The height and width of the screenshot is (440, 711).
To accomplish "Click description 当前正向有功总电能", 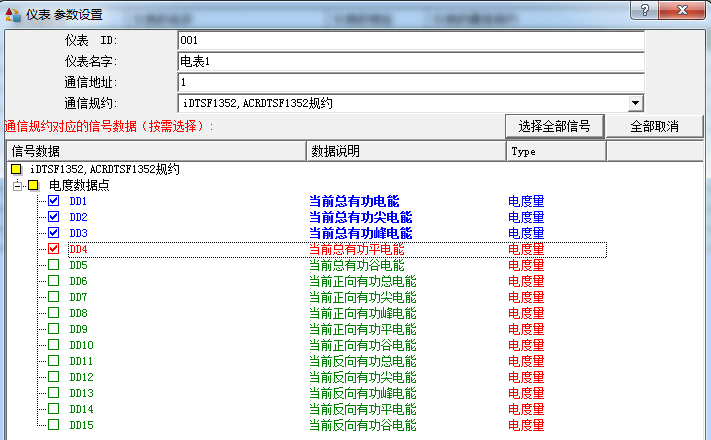I will click(362, 281).
